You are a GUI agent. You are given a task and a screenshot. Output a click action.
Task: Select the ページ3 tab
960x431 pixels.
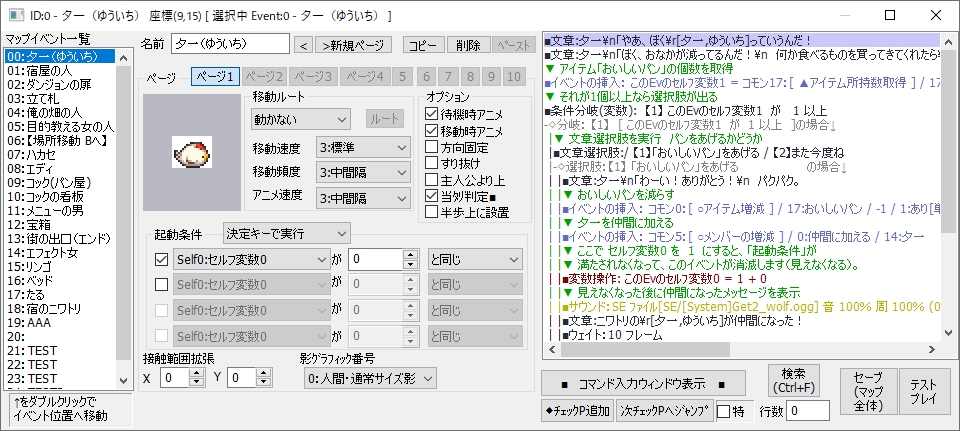click(x=313, y=77)
